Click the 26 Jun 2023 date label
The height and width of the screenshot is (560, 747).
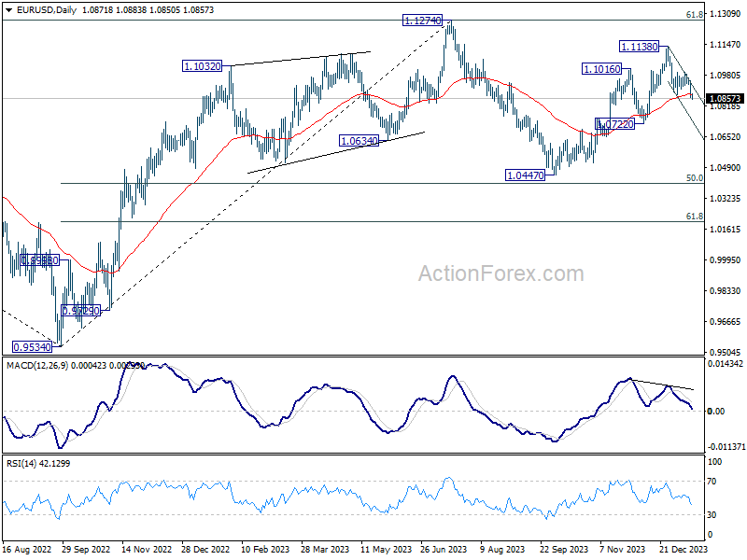click(444, 550)
